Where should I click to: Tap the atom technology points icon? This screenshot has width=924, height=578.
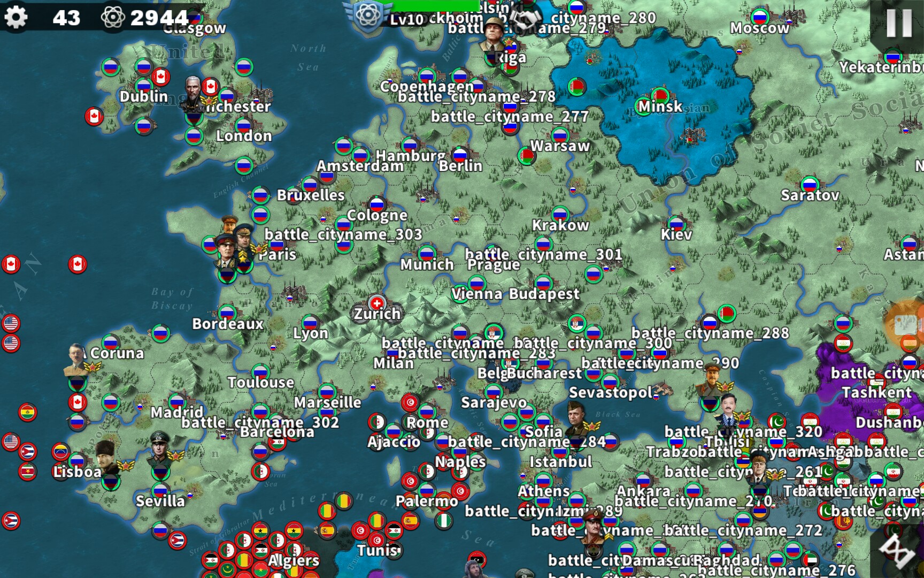click(113, 17)
